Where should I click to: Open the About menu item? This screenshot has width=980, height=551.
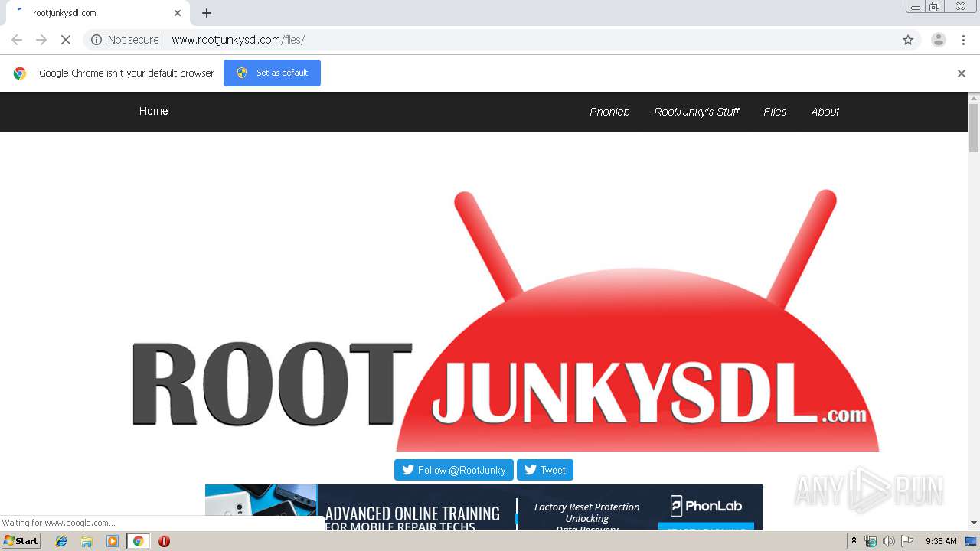tap(825, 112)
